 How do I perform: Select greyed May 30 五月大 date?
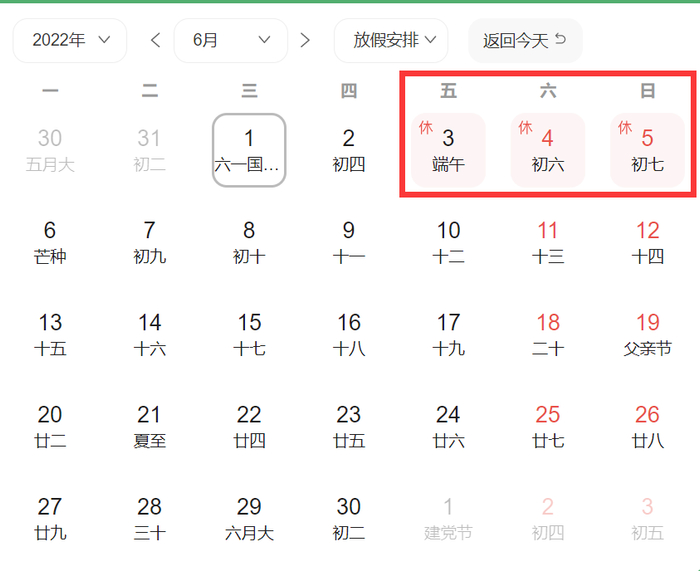click(50, 150)
